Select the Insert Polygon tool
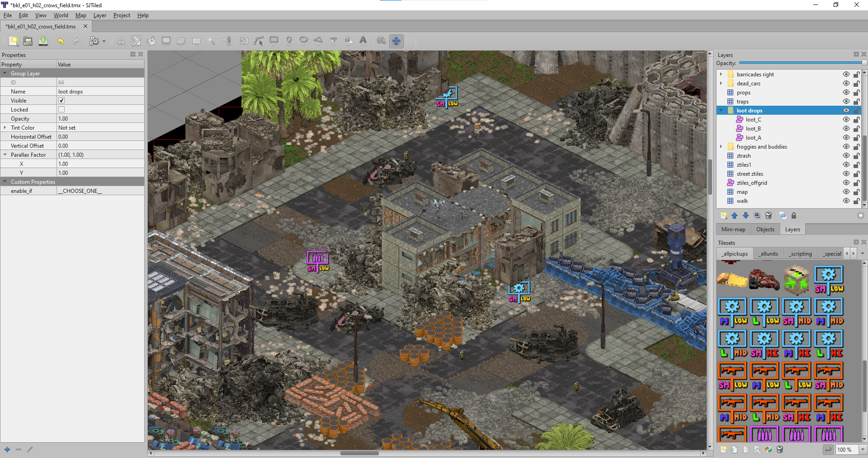This screenshot has height=458, width=868. tap(318, 41)
